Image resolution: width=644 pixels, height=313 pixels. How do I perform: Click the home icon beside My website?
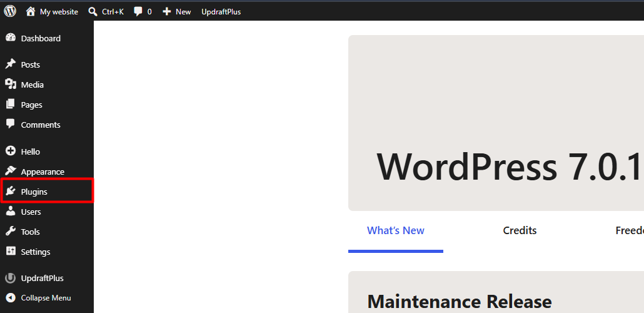[x=31, y=11]
